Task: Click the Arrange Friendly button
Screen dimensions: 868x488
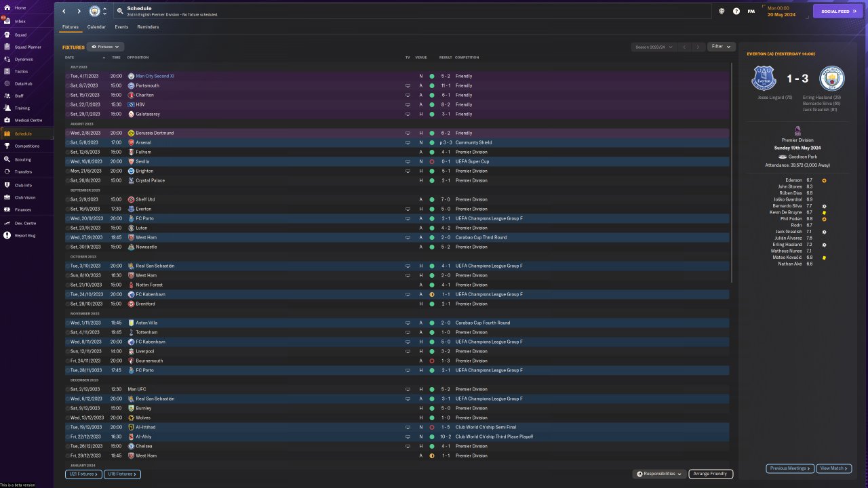Action: pyautogui.click(x=711, y=474)
